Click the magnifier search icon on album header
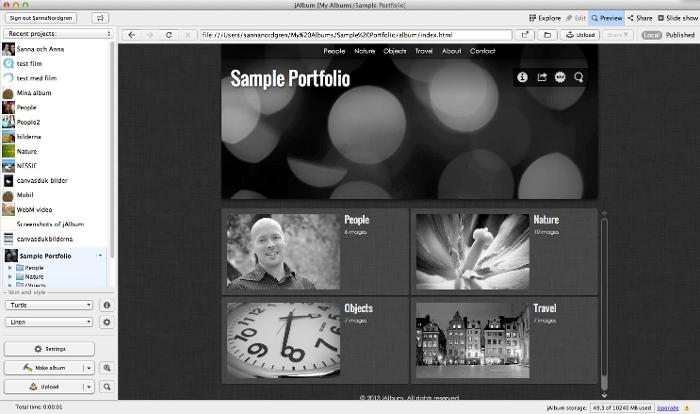700x414 pixels. [578, 77]
